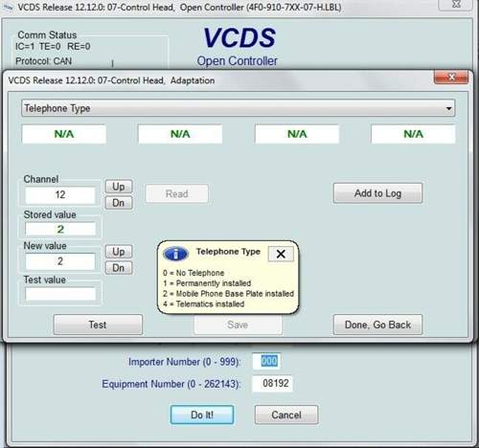Click the Telephone Type tooltip title
479x448 pixels.
(x=228, y=252)
